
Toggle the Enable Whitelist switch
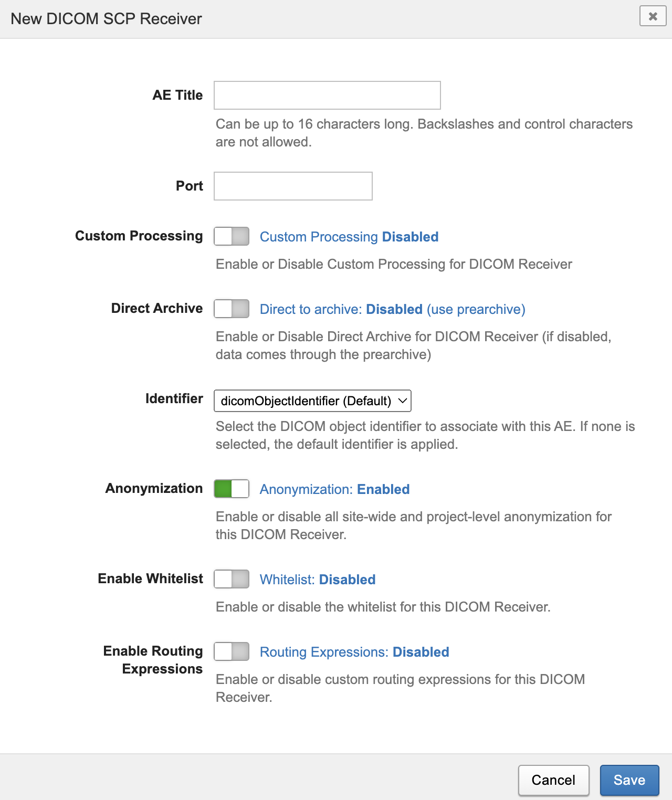(x=232, y=579)
